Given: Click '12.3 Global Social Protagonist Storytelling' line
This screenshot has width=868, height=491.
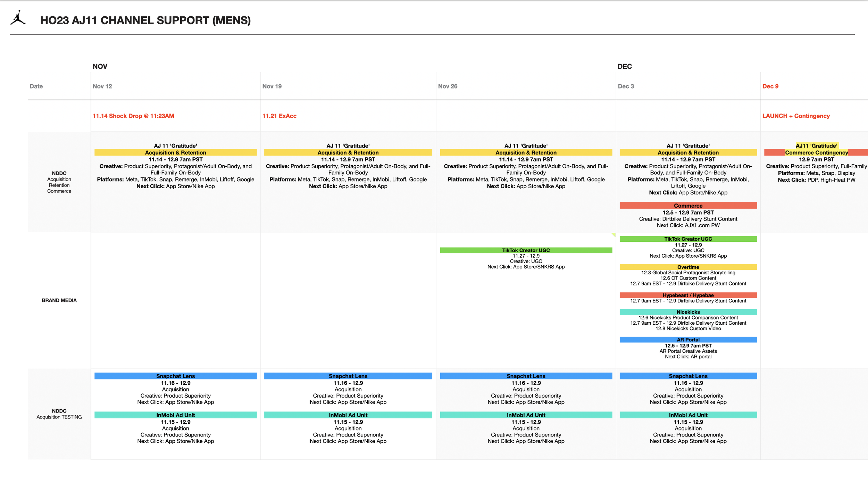Looking at the screenshot, I should (688, 273).
